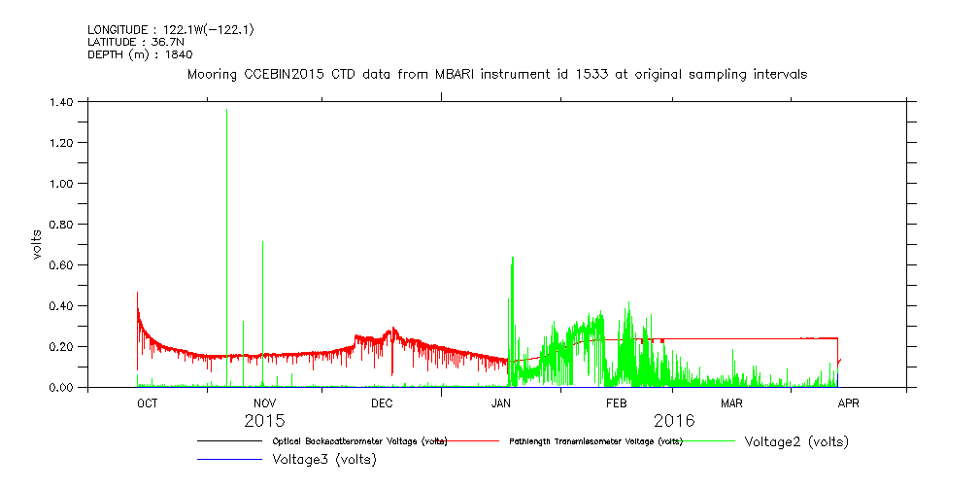980x490 pixels.
Task: Select the NOV label on the time axis
Action: pos(264,402)
